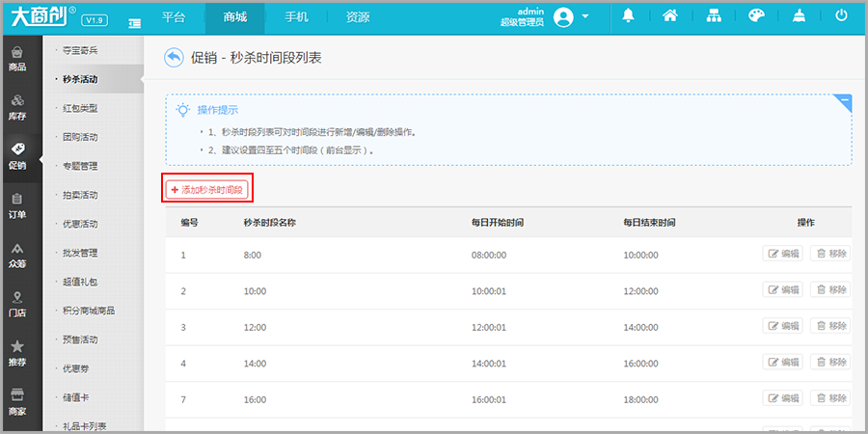Open 优惠活动 submenu item
The width and height of the screenshot is (868, 434).
coord(80,224)
